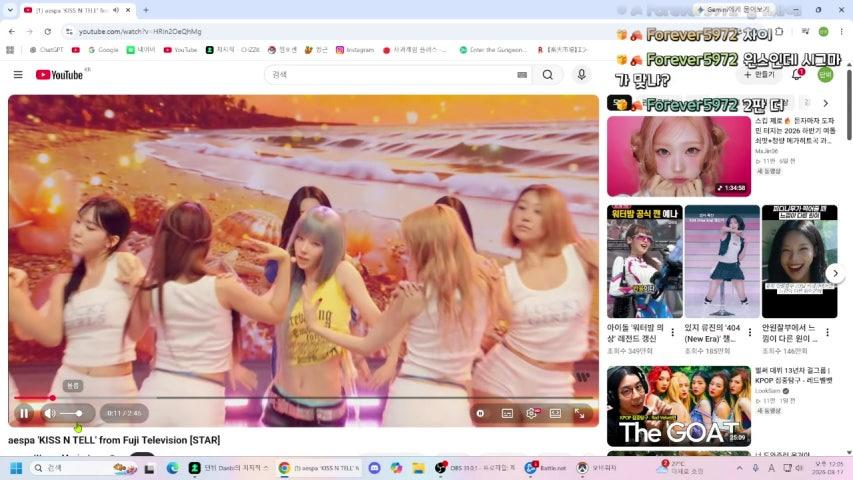Image resolution: width=853 pixels, height=480 pixels.
Task: Seek on the red video progress bar
Action: click(305, 398)
